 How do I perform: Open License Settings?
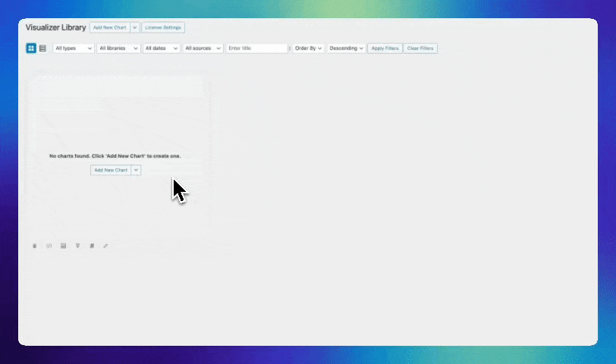(163, 27)
